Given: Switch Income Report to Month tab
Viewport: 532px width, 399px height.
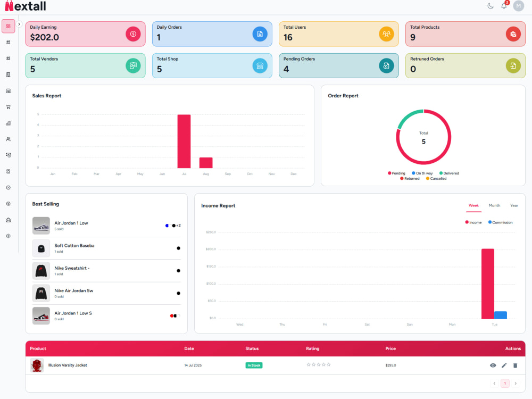Looking at the screenshot, I should pos(494,205).
